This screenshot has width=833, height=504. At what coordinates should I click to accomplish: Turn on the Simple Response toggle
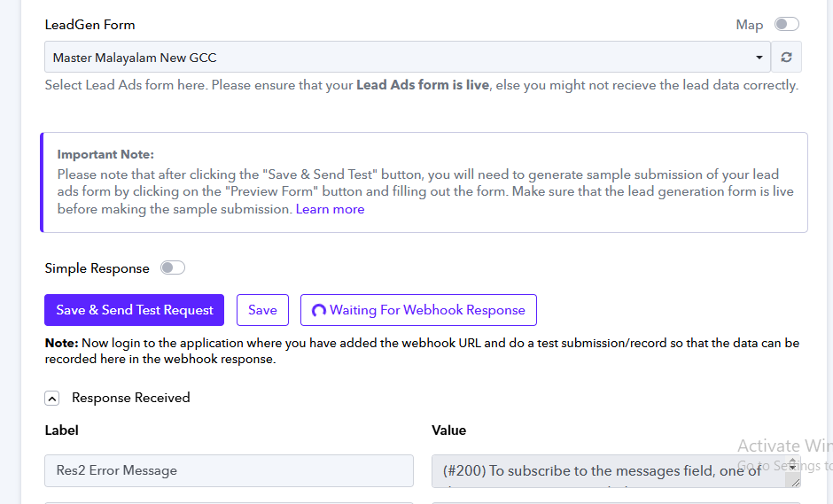(x=172, y=268)
